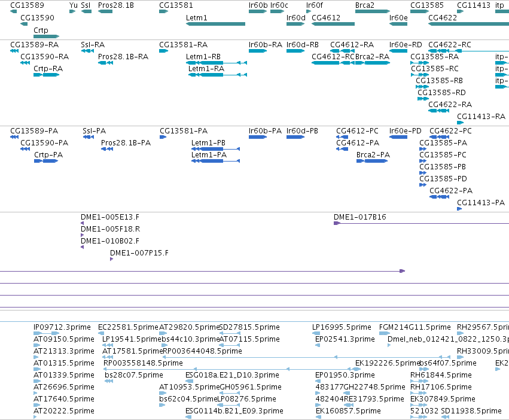Viewport: 509px width, 420px height.
Task: Select EST EK160857.5prime
Action: click(348, 411)
